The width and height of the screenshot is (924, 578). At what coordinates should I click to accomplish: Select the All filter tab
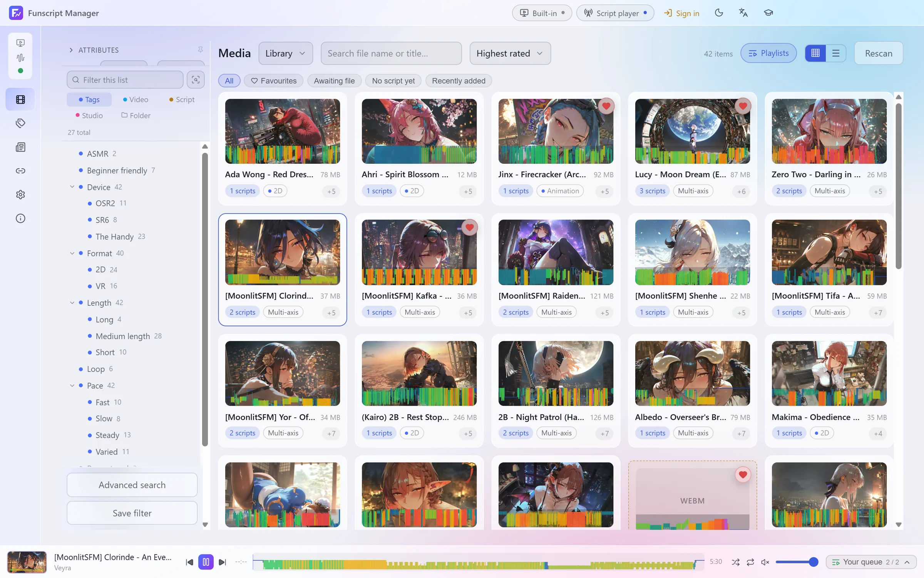point(229,81)
